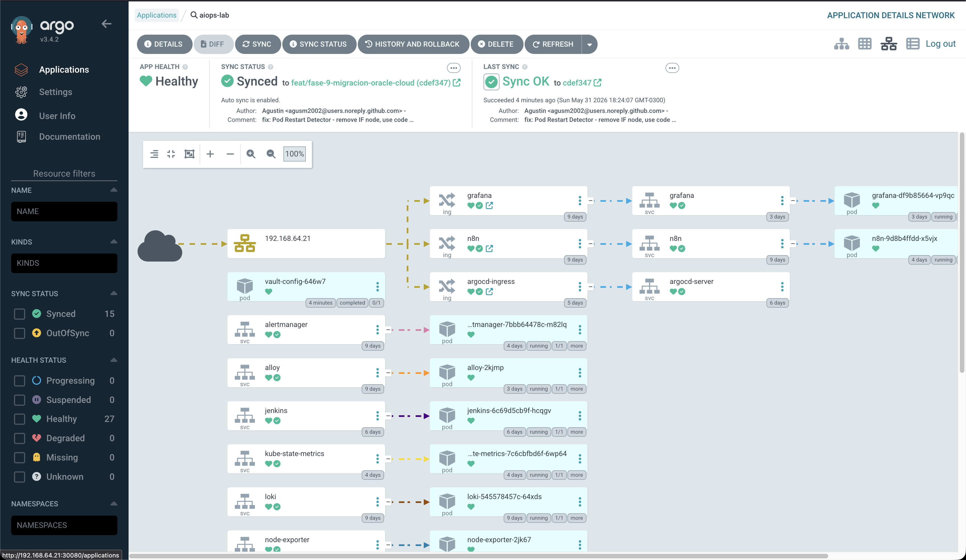
Task: Click the zoom in magnifier icon
Action: 251,154
